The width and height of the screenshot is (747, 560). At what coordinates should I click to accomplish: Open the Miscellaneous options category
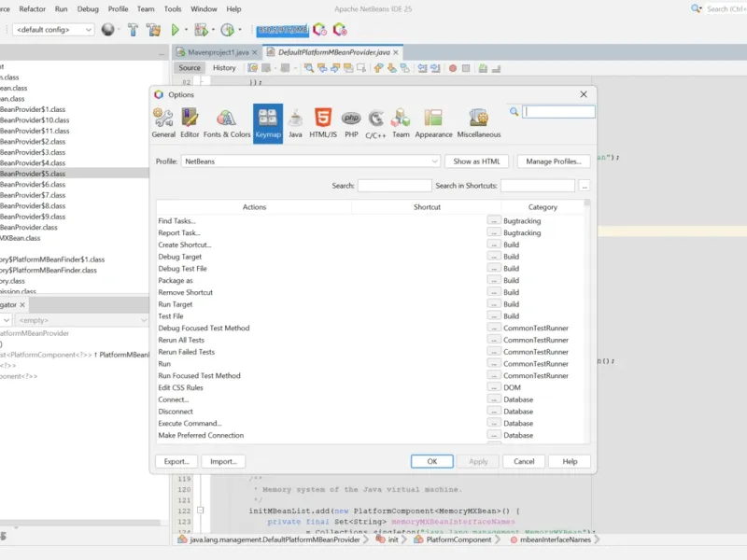tap(479, 123)
